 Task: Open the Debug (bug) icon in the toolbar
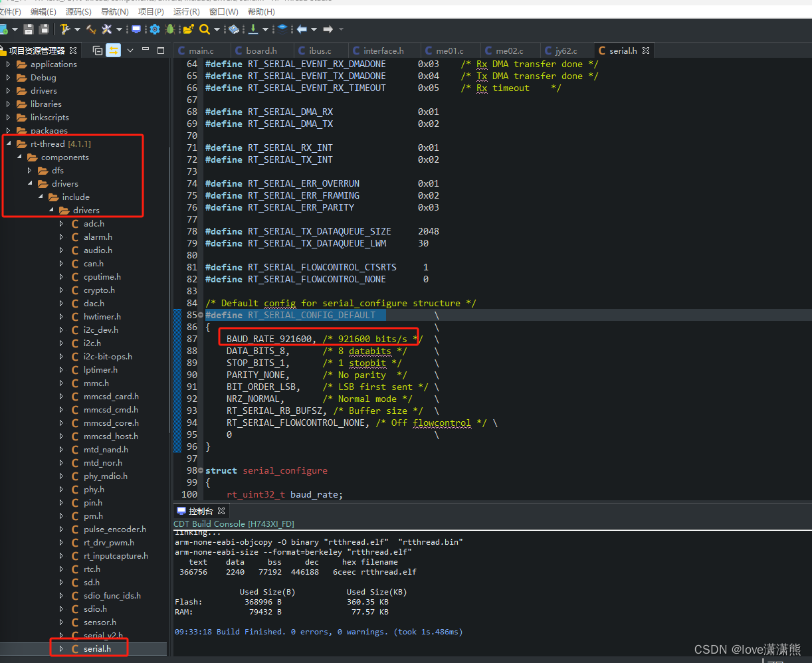click(x=169, y=29)
